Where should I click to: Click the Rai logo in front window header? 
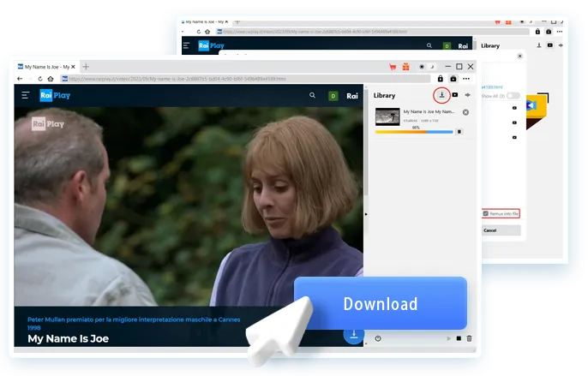tap(352, 96)
